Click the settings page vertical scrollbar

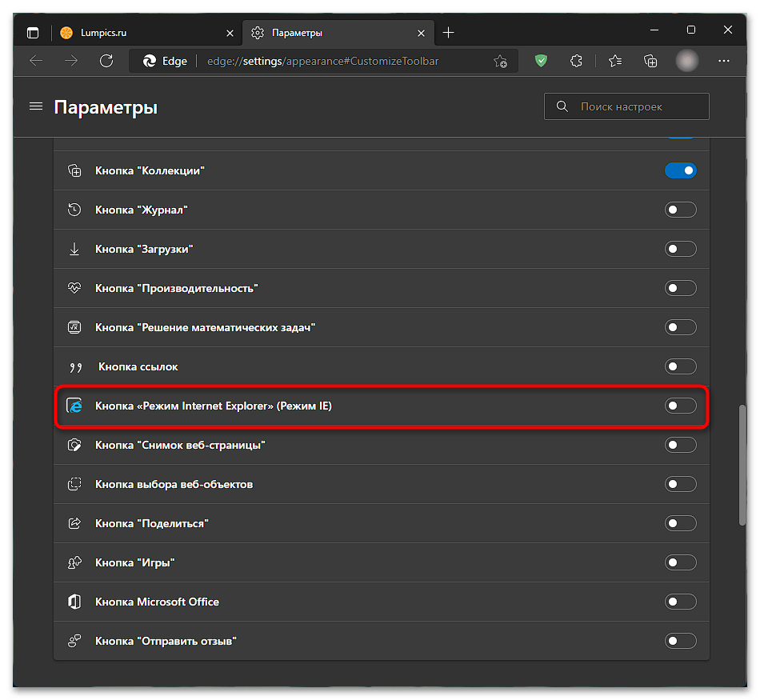point(742,466)
